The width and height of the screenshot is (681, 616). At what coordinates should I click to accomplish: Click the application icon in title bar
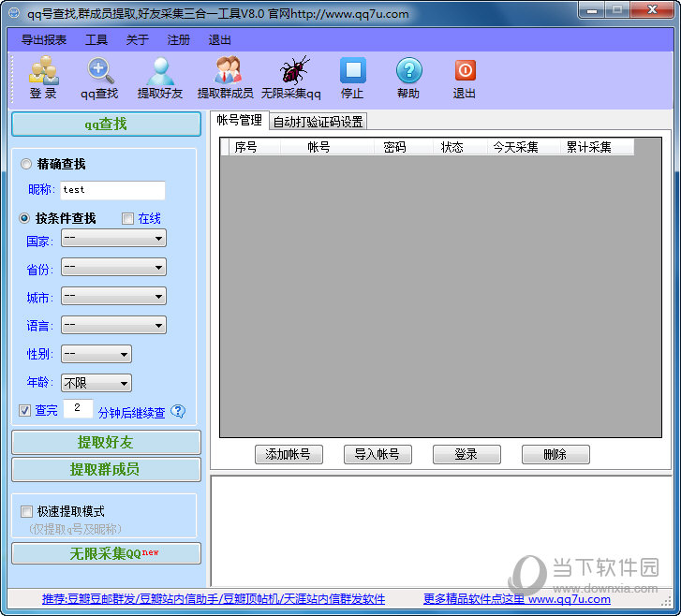coord(14,12)
